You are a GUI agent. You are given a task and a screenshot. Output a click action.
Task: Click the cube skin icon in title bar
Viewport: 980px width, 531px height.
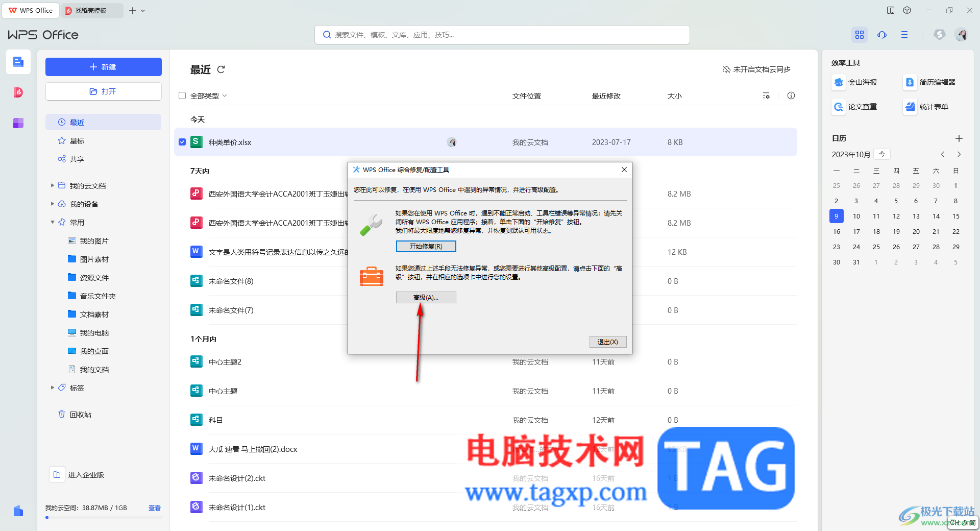pyautogui.click(x=907, y=10)
